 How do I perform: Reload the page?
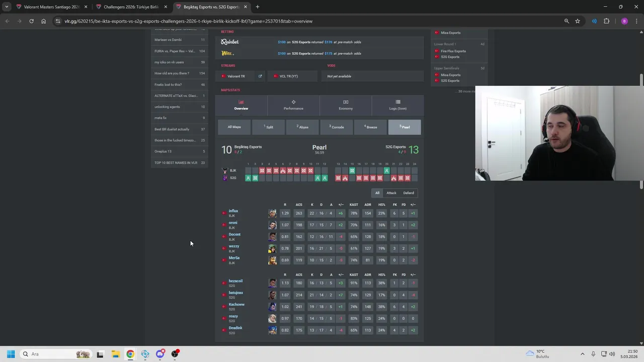31,21
